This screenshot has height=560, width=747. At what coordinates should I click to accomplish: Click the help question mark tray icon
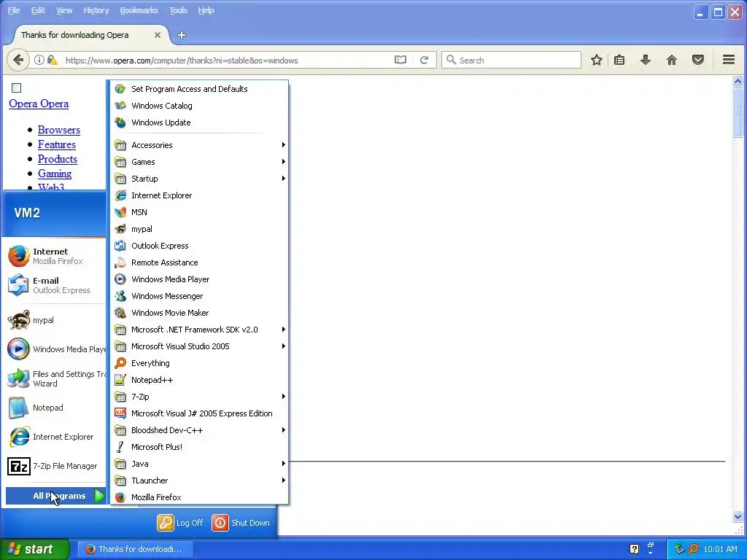tap(634, 549)
